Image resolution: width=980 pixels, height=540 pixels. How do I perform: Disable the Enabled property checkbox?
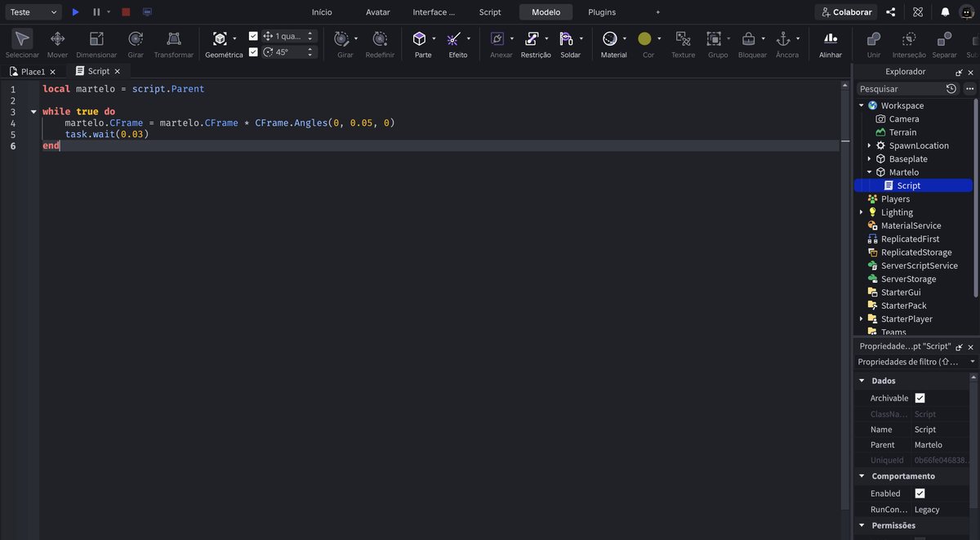920,493
